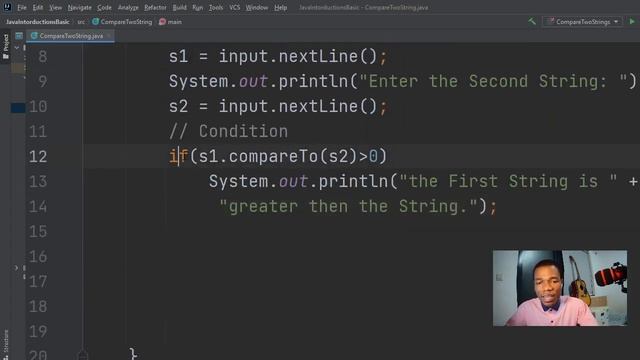
Task: Build the project with hammer icon
Action: pyautogui.click(x=532, y=21)
